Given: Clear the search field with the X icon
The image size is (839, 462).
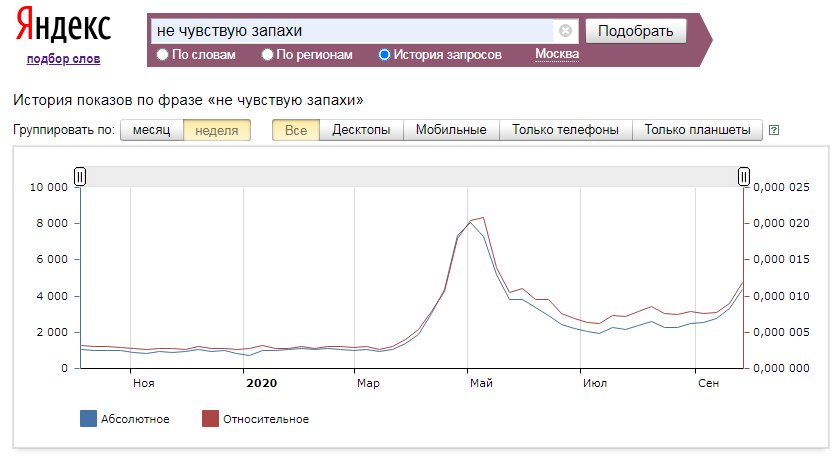Looking at the screenshot, I should 565,31.
